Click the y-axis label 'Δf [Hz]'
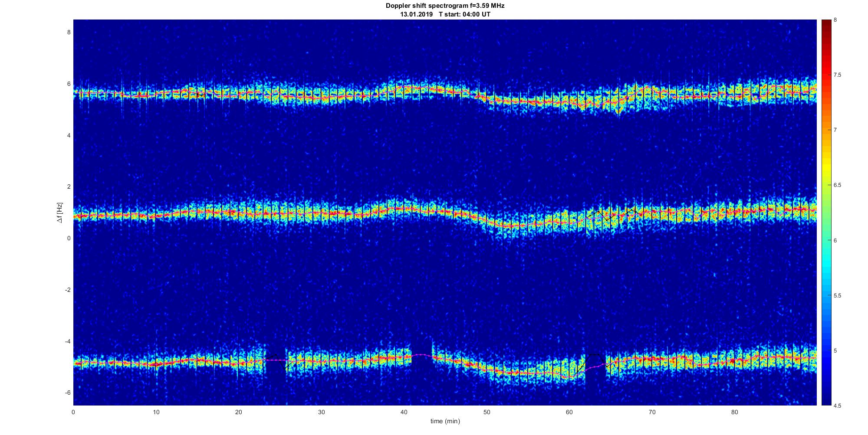Screen dimensions: 868x435 pyautogui.click(x=59, y=213)
